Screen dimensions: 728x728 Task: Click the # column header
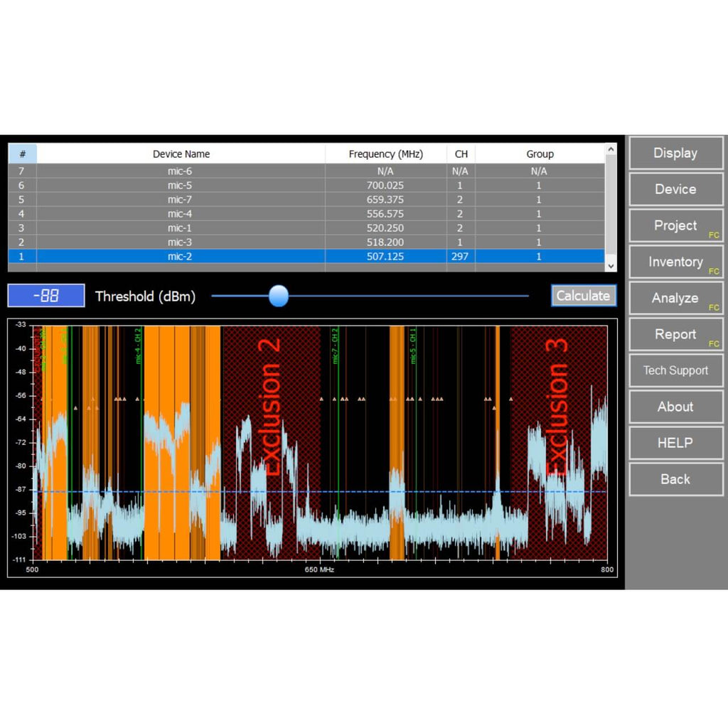pyautogui.click(x=22, y=154)
